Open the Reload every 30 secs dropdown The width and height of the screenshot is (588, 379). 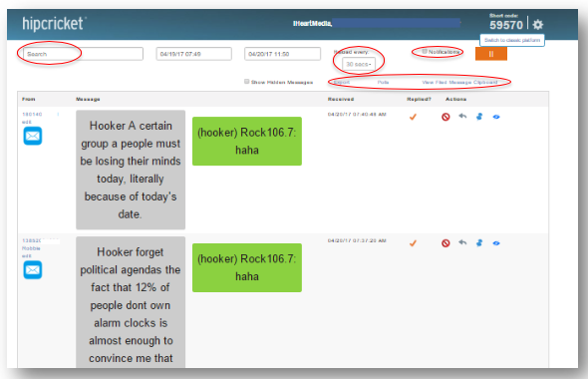click(x=359, y=64)
